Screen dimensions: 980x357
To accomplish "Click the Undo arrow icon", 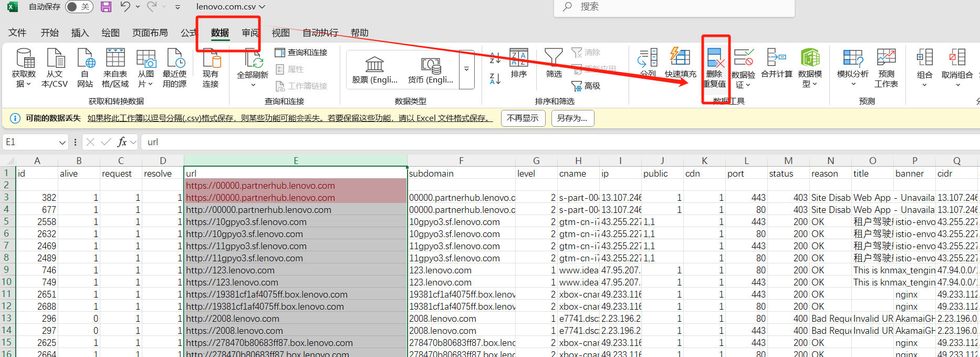I will coord(125,7).
